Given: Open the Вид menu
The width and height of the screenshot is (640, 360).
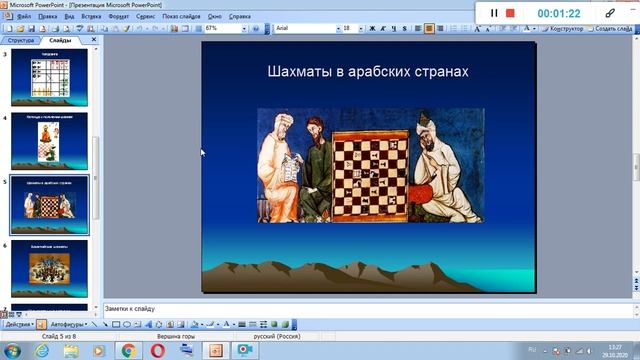Looking at the screenshot, I should click(x=69, y=16).
